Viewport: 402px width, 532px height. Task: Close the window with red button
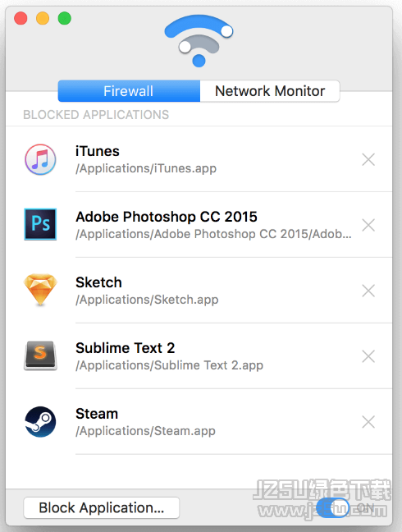[21, 18]
